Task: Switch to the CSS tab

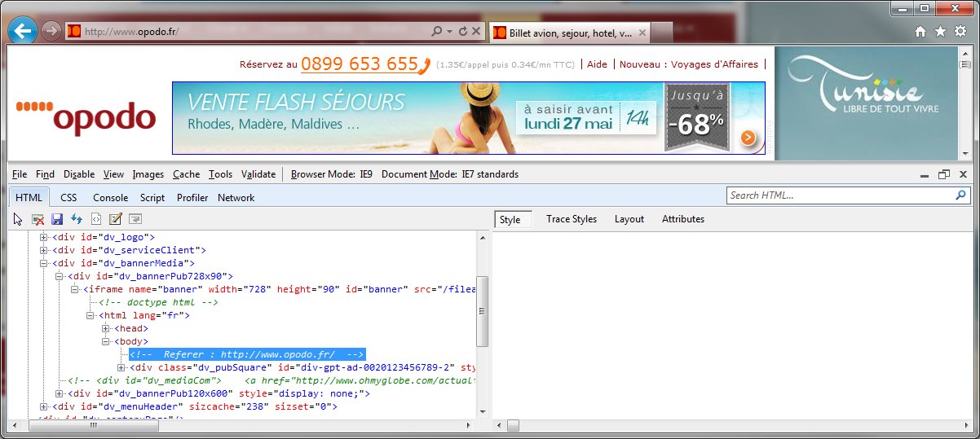Action: [x=68, y=198]
